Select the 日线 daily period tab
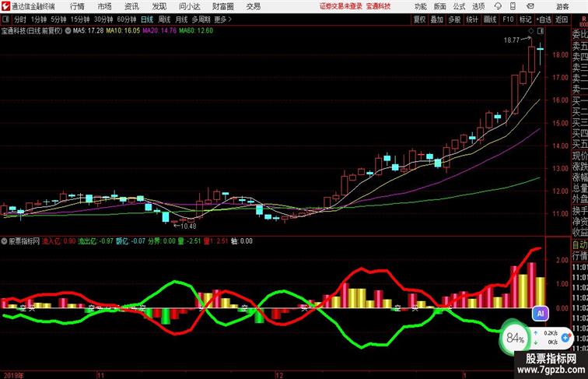Screen dimensions: 588x379 coord(147,19)
